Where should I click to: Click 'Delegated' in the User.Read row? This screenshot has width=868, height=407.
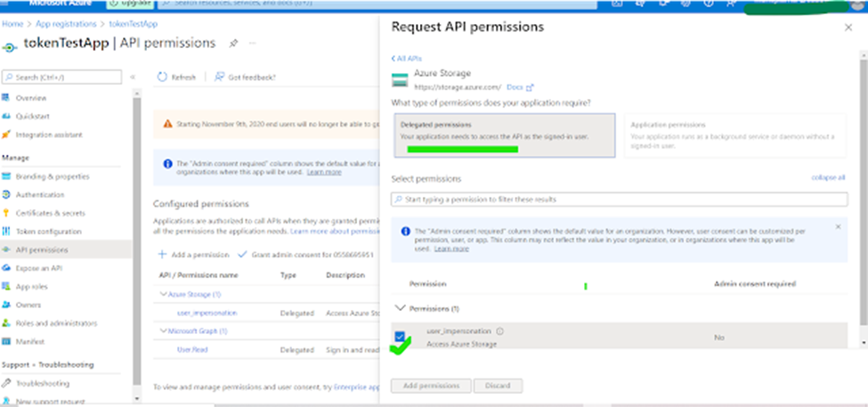[x=296, y=350]
